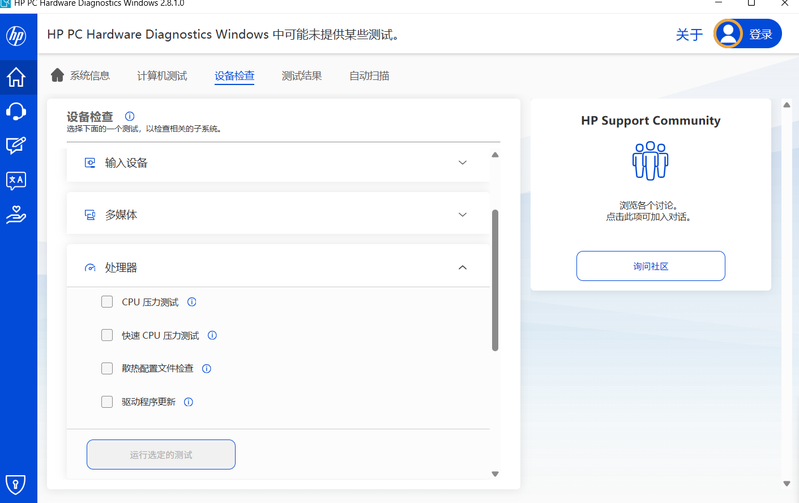Open the 测试结果 tab
799x503 pixels.
[302, 76]
